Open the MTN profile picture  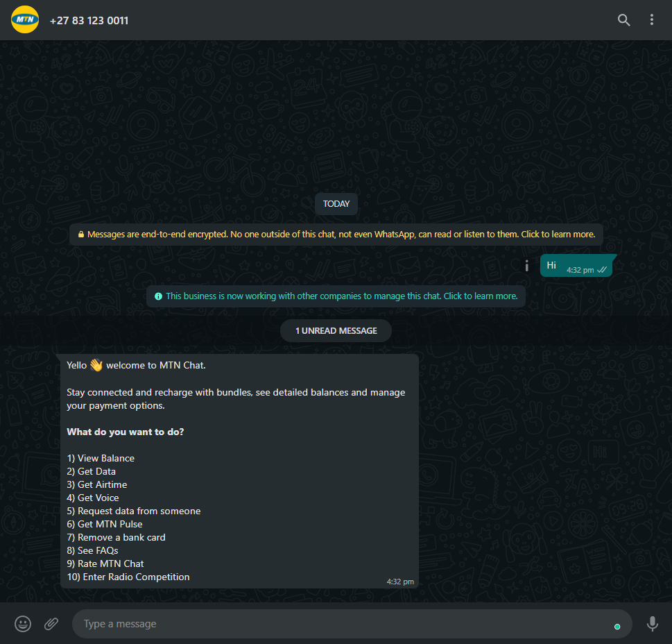click(x=25, y=19)
